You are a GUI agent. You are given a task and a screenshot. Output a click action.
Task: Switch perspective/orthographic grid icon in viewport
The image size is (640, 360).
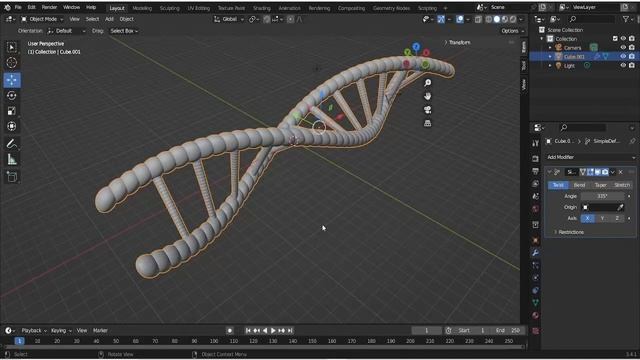427,123
